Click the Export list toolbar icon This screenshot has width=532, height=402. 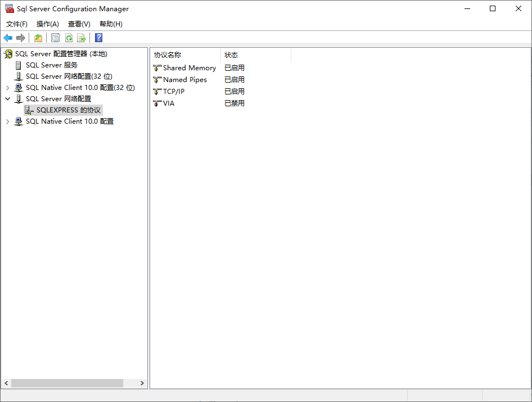tap(82, 38)
